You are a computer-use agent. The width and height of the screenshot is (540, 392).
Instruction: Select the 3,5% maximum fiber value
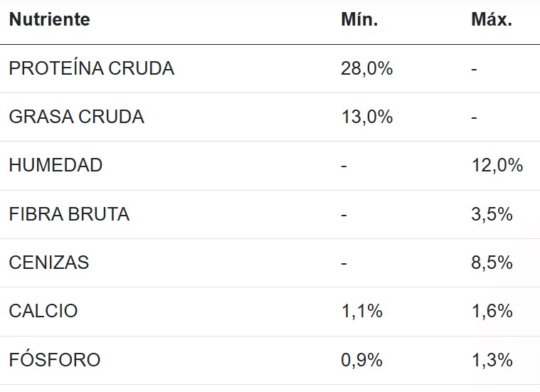coord(492,214)
